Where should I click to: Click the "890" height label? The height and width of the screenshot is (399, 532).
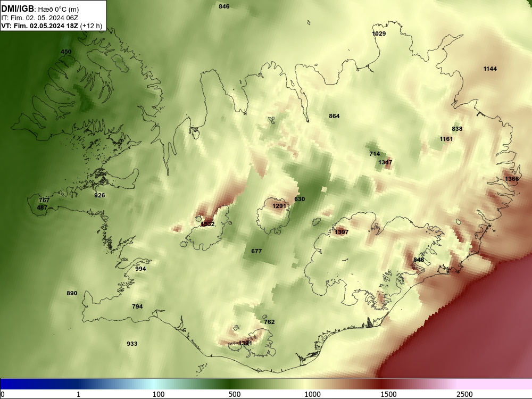pyautogui.click(x=72, y=293)
